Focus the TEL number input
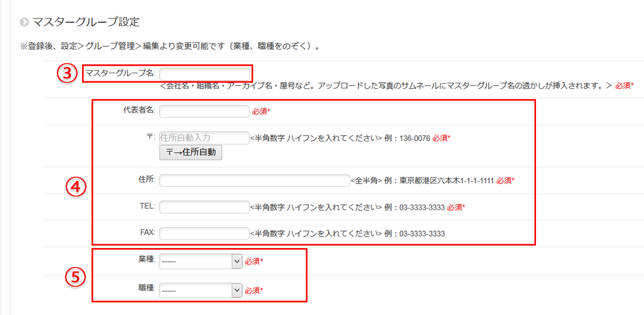Screen dimensions: 644x315 point(205,207)
